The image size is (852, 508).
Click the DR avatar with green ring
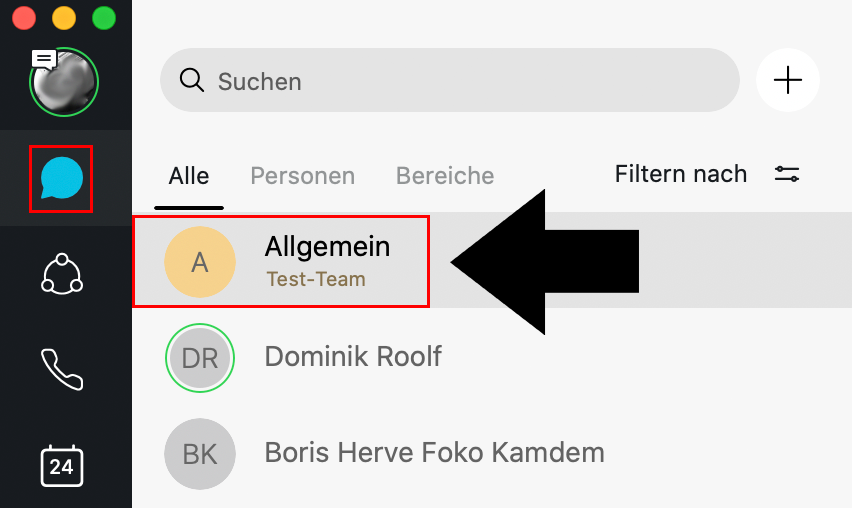click(200, 357)
